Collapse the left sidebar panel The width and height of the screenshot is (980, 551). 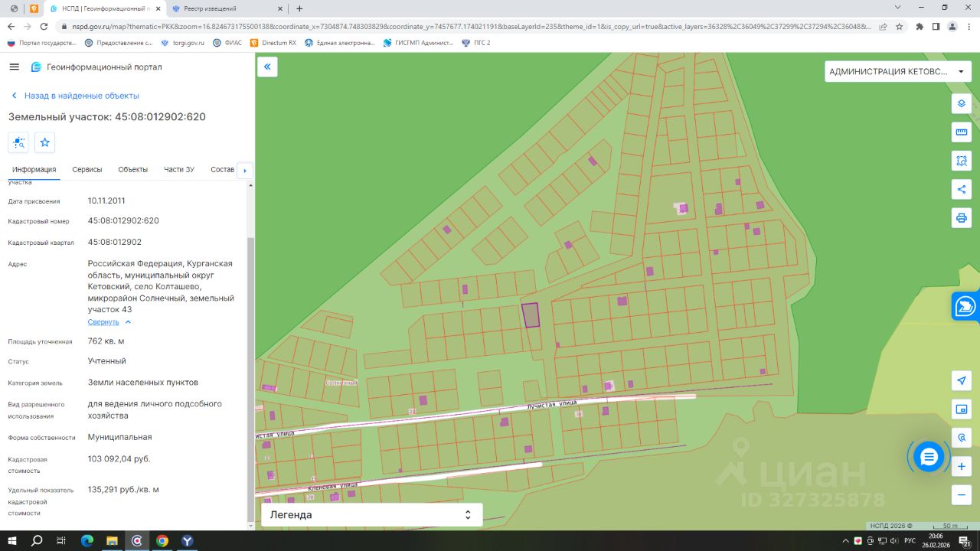click(267, 67)
